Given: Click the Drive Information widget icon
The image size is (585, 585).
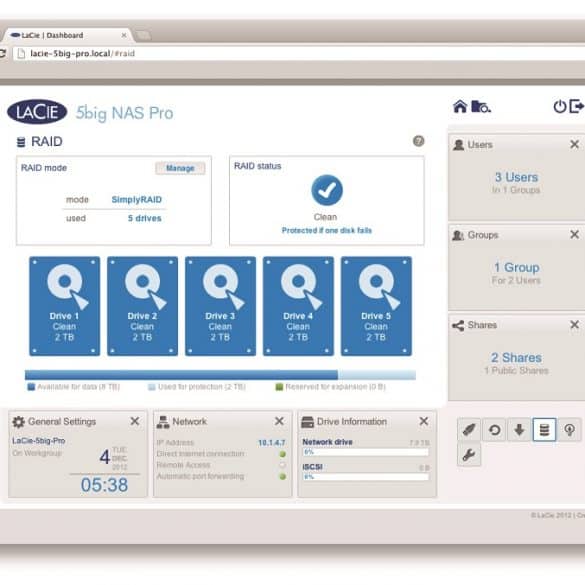Looking at the screenshot, I should (x=307, y=422).
